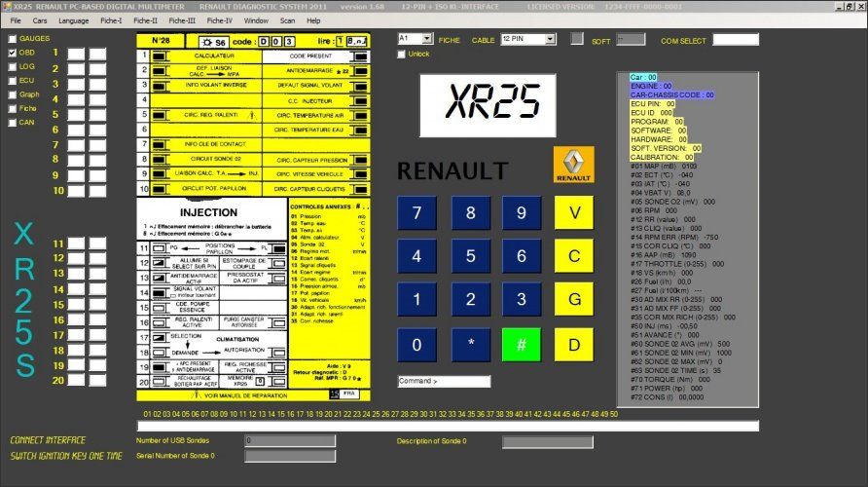Click the yellow C keypad button
This screenshot has height=487, width=868.
coord(574,256)
